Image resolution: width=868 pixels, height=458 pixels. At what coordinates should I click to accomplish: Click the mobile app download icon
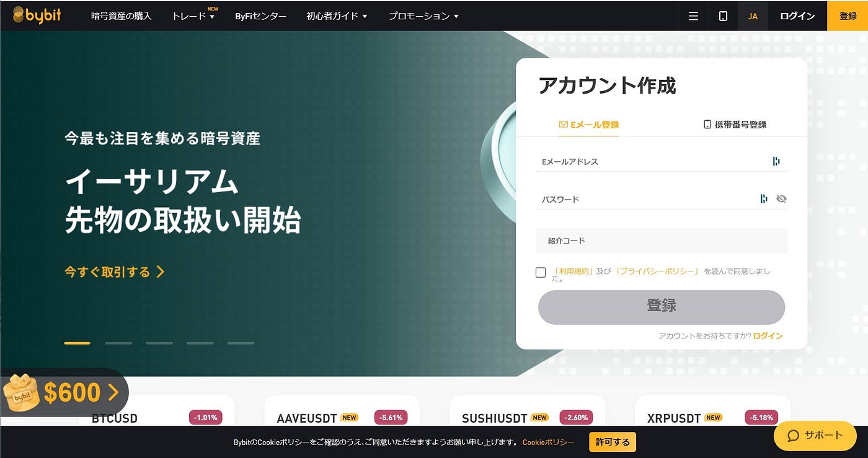(x=723, y=16)
